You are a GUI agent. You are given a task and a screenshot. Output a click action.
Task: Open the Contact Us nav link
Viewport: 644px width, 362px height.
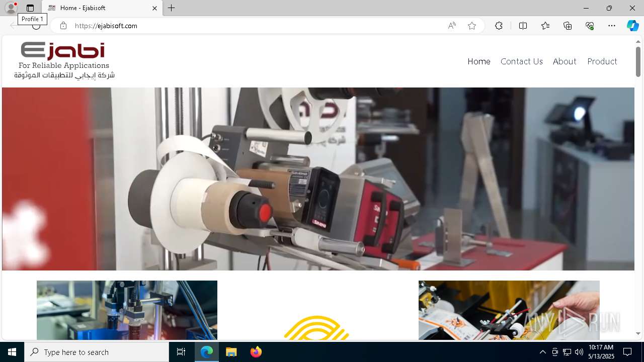[522, 61]
